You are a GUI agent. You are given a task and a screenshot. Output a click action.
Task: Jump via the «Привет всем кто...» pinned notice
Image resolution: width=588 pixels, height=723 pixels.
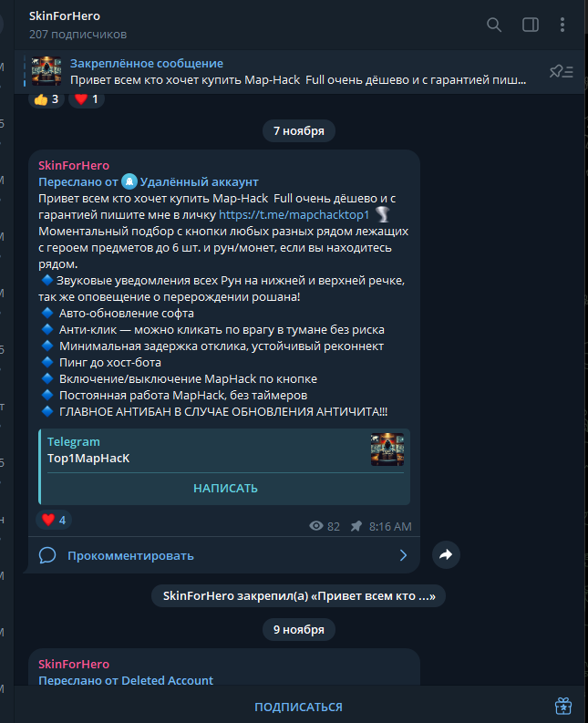pos(298,595)
